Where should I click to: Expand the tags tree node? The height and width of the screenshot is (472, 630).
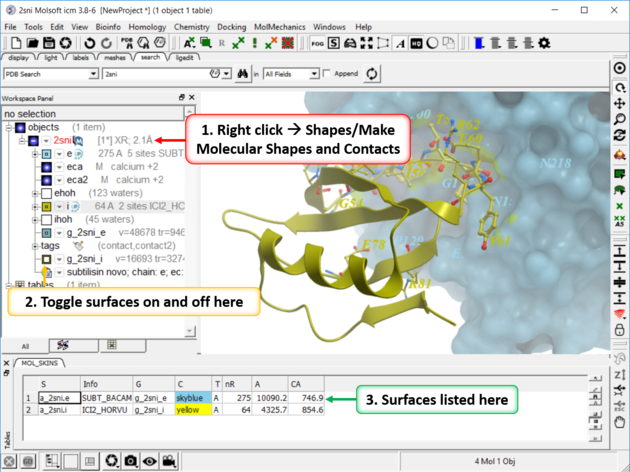pyautogui.click(x=35, y=245)
